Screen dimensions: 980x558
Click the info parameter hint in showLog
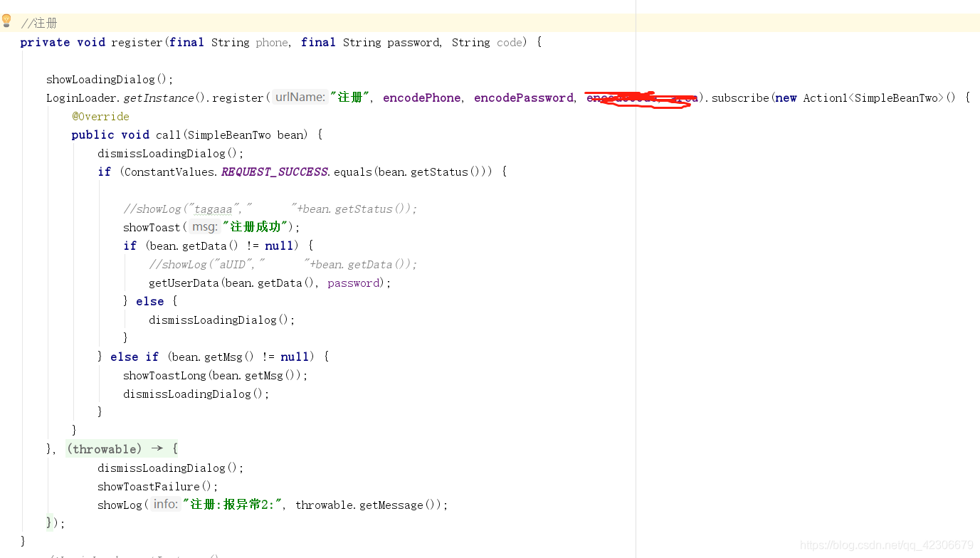pyautogui.click(x=165, y=505)
